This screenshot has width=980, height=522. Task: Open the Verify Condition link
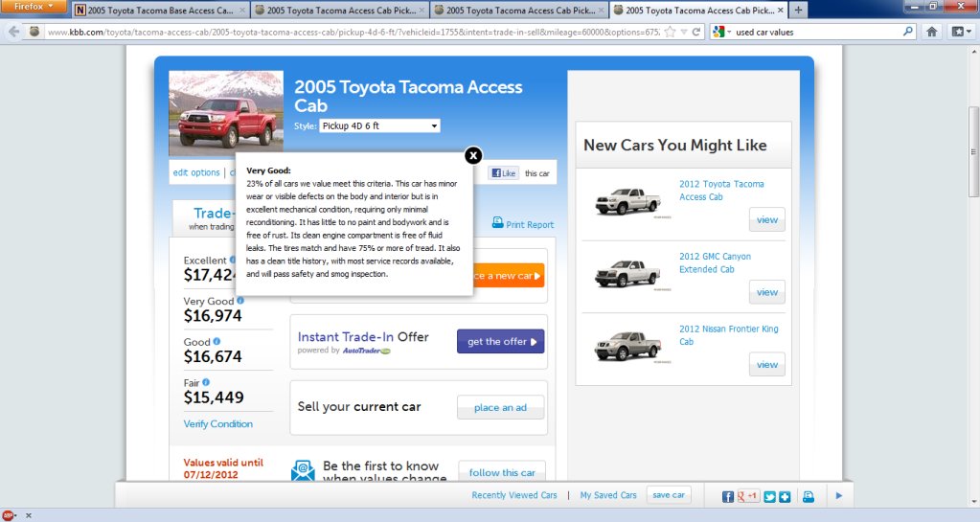pyautogui.click(x=218, y=424)
